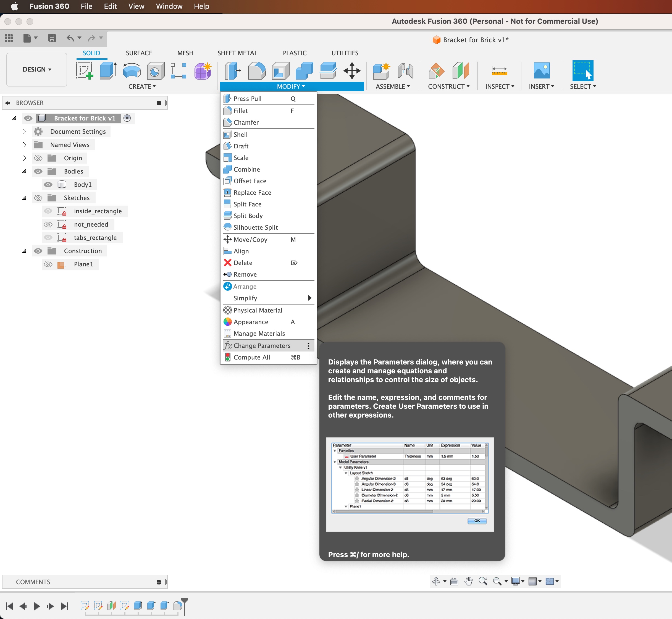
Task: Click the last fillet feature in timeline
Action: pyautogui.click(x=178, y=606)
